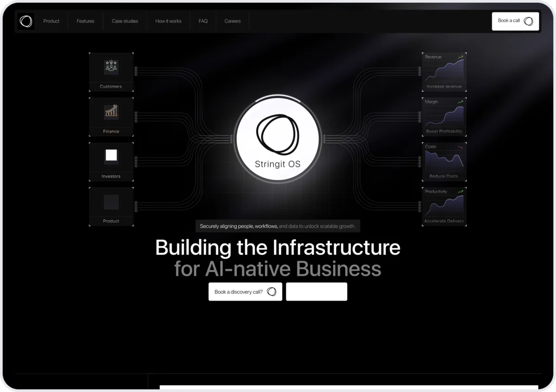556x392 pixels.
Task: Click the ring icon inside Book a call button
Action: click(529, 21)
